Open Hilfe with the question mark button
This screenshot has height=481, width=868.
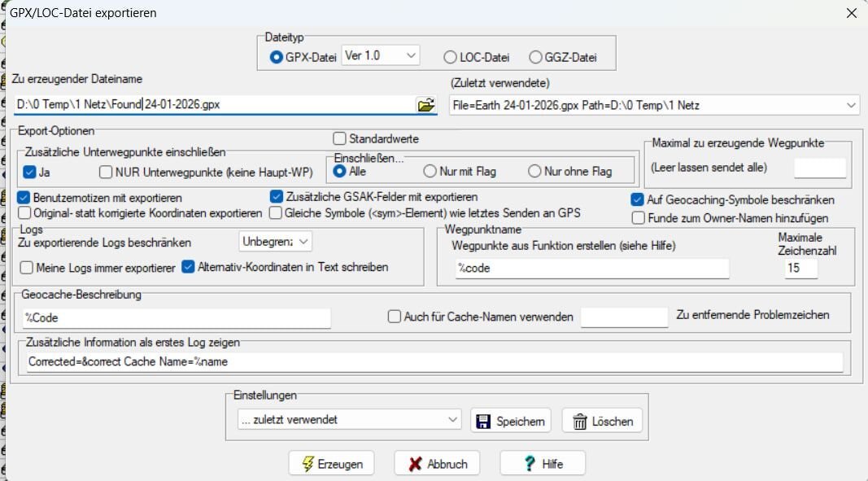pyautogui.click(x=542, y=464)
